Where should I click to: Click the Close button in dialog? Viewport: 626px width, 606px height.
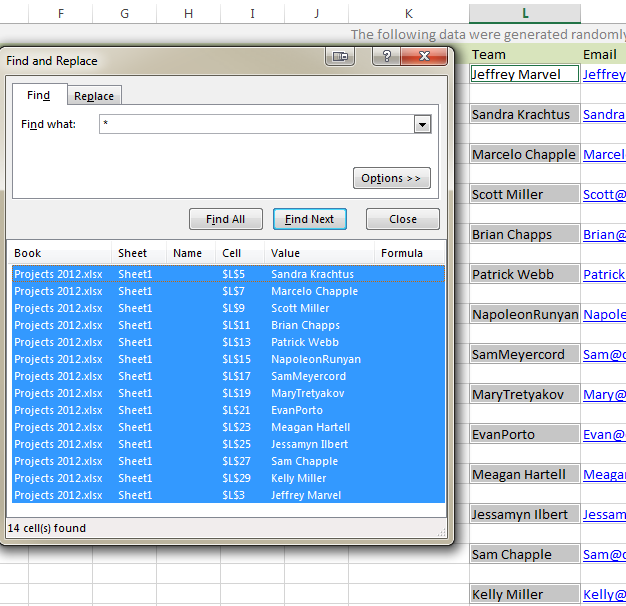402,219
